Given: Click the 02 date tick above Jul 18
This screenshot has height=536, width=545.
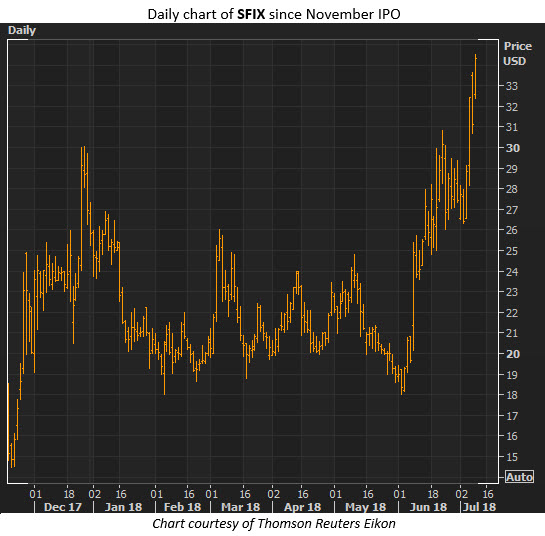Looking at the screenshot, I should point(461,494).
